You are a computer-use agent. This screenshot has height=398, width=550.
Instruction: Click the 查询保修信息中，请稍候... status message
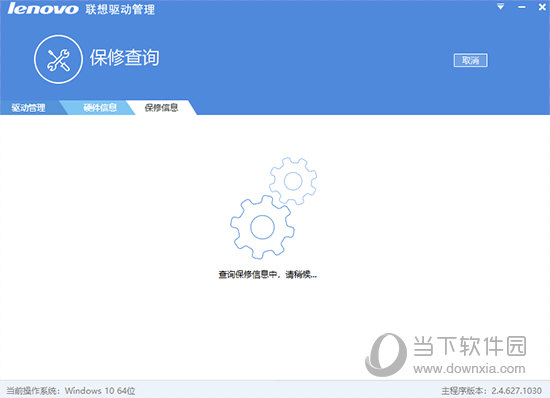click(268, 274)
